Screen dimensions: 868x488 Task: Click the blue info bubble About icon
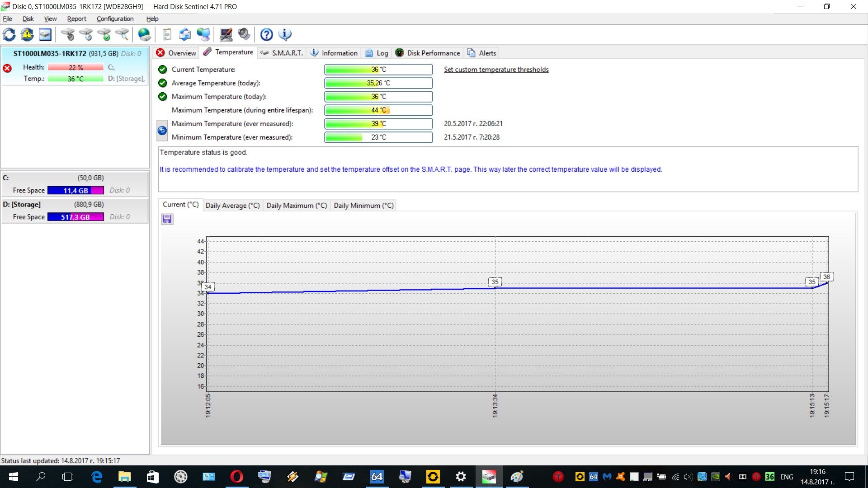click(x=285, y=34)
